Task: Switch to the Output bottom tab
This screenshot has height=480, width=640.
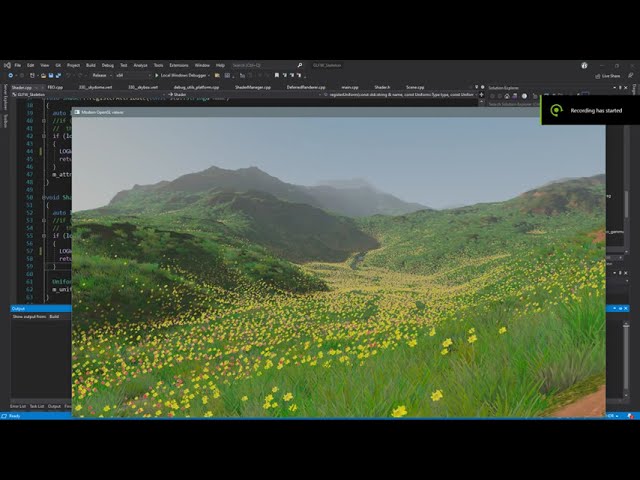Action: tap(54, 406)
